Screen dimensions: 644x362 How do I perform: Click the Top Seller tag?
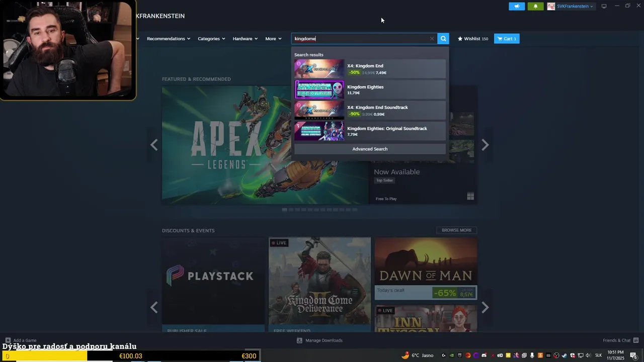point(384,180)
